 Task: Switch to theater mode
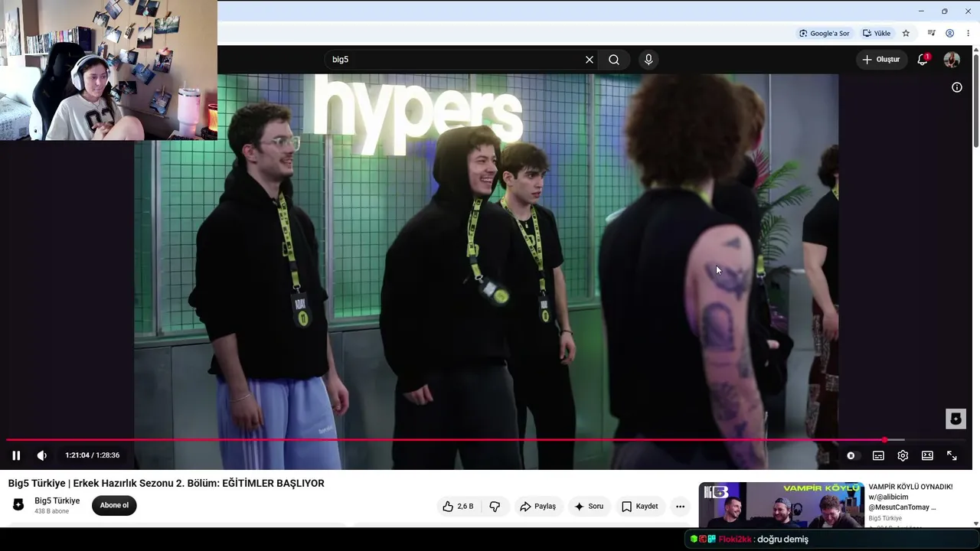click(927, 455)
